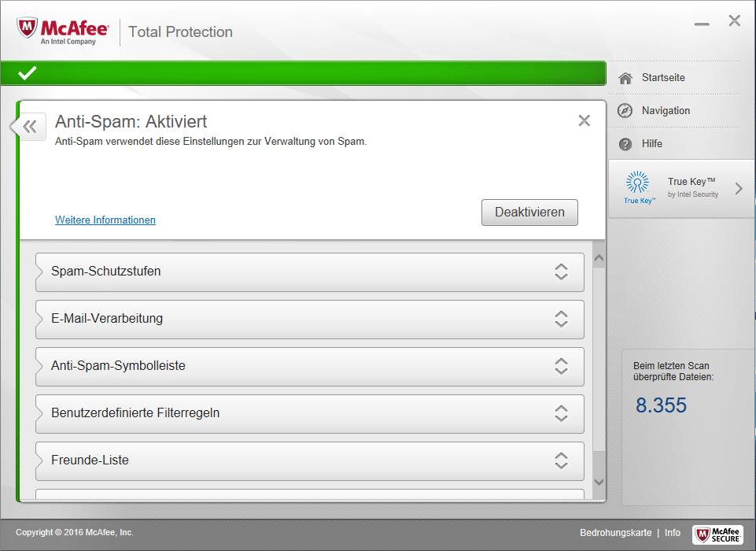The height and width of the screenshot is (551, 756).
Task: Click the Startseite home icon
Action: 625,78
